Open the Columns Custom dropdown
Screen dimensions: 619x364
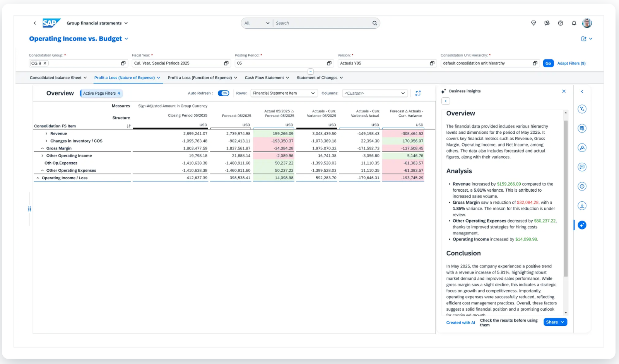pos(374,93)
